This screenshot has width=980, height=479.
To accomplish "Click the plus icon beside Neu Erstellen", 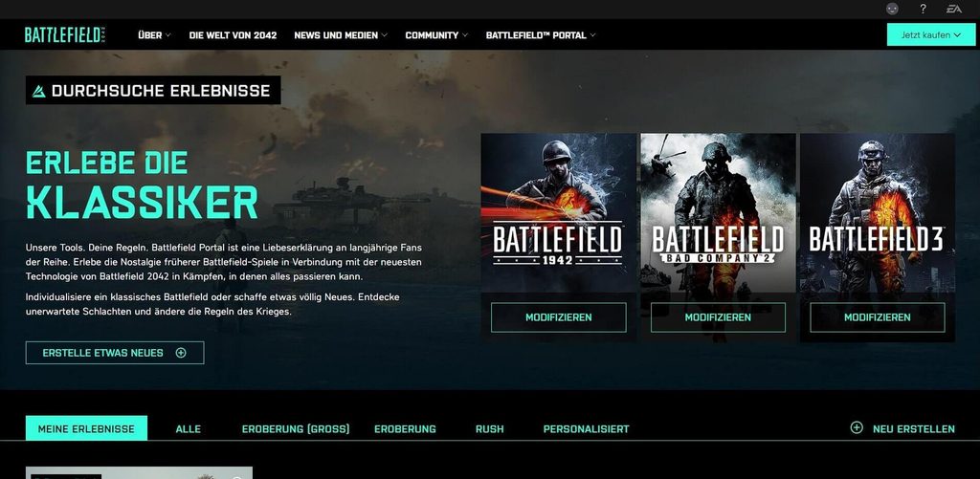I will point(857,427).
